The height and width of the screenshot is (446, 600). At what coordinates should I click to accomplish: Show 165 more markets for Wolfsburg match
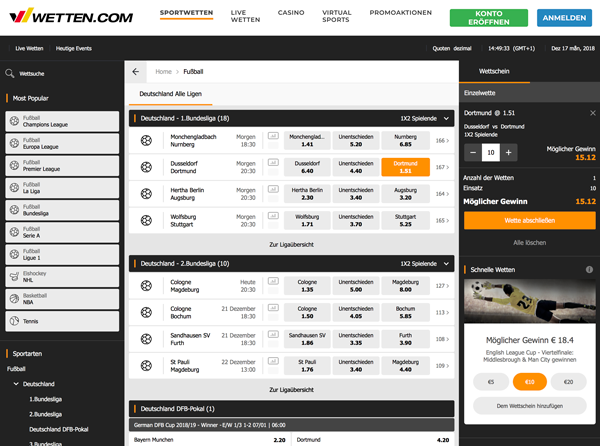click(442, 220)
